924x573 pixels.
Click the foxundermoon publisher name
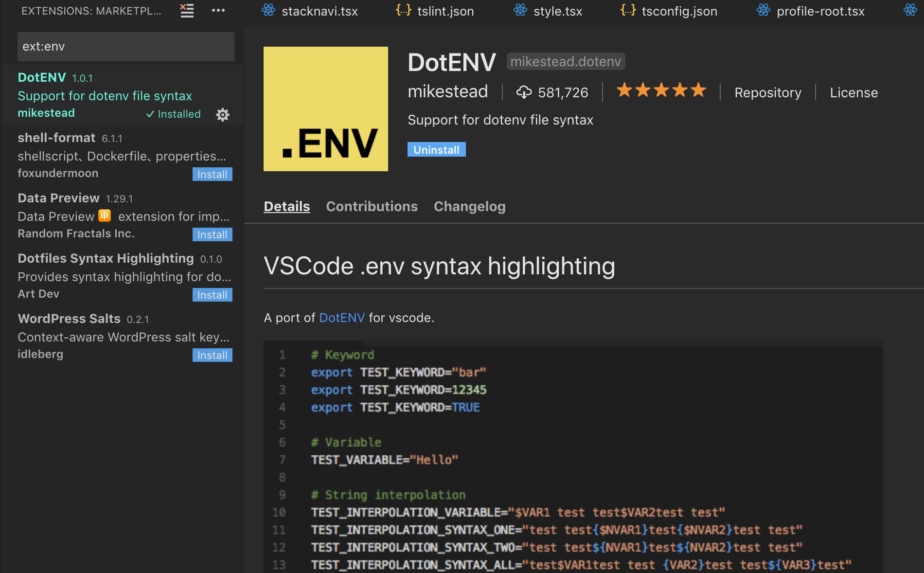(x=58, y=173)
